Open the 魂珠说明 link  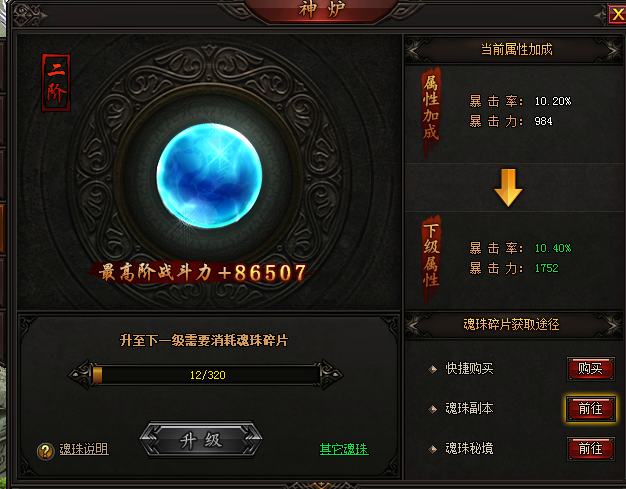(x=84, y=449)
